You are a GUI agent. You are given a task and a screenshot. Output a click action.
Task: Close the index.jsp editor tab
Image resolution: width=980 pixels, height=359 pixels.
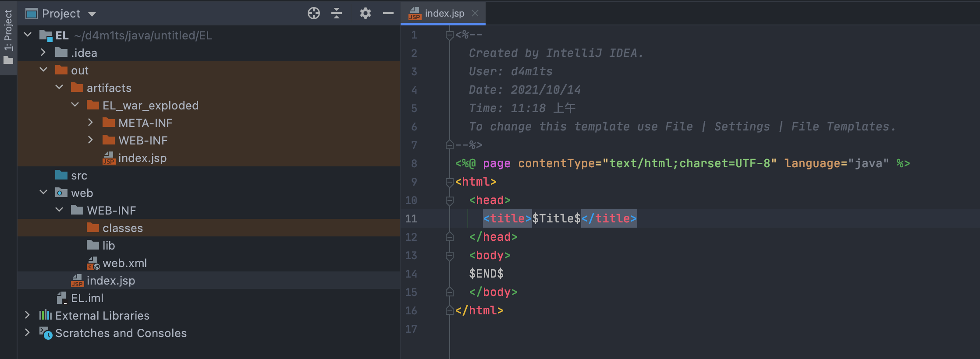475,13
